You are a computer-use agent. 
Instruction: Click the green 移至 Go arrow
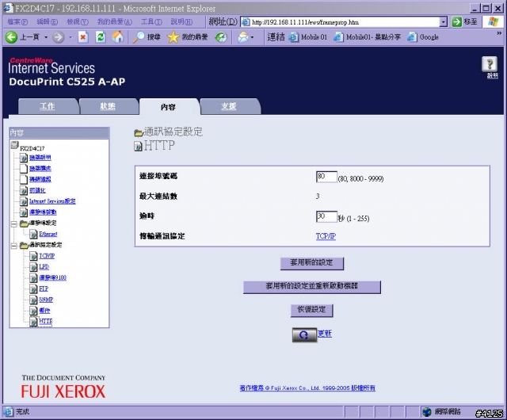(x=456, y=22)
